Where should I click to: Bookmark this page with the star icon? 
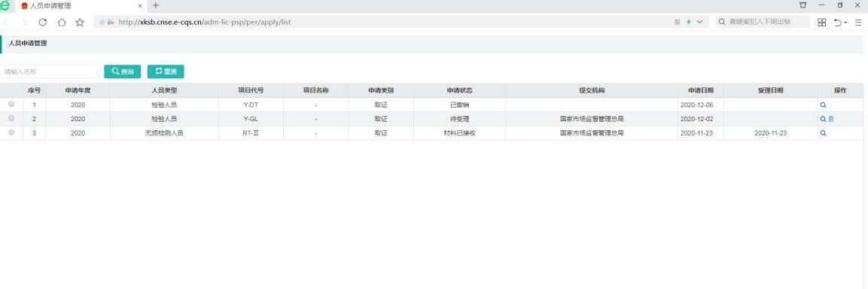coord(80,22)
